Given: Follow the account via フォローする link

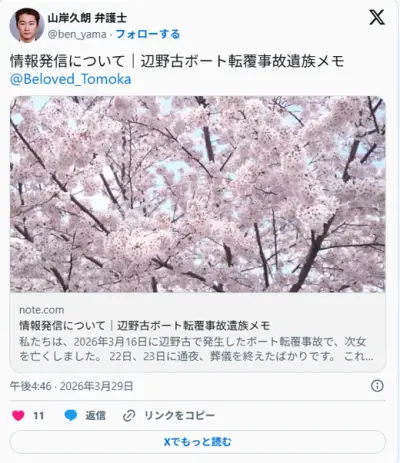Looking at the screenshot, I should click(x=148, y=34).
